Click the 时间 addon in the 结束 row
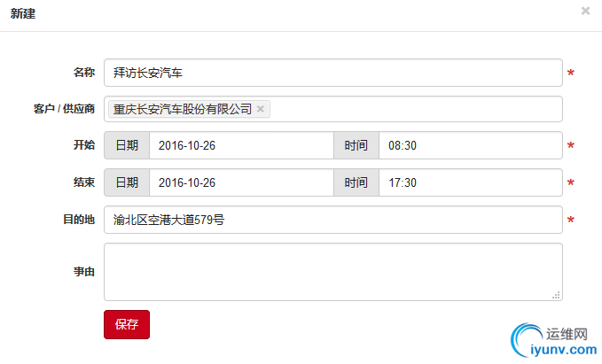Image resolution: width=602 pixels, height=364 pixels. (x=356, y=182)
